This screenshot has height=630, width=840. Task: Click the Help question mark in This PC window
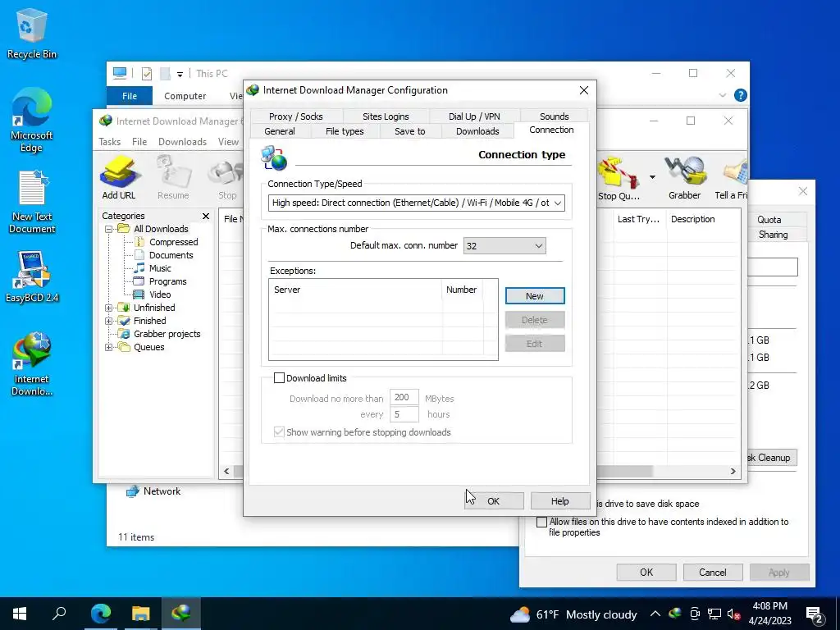tap(741, 95)
